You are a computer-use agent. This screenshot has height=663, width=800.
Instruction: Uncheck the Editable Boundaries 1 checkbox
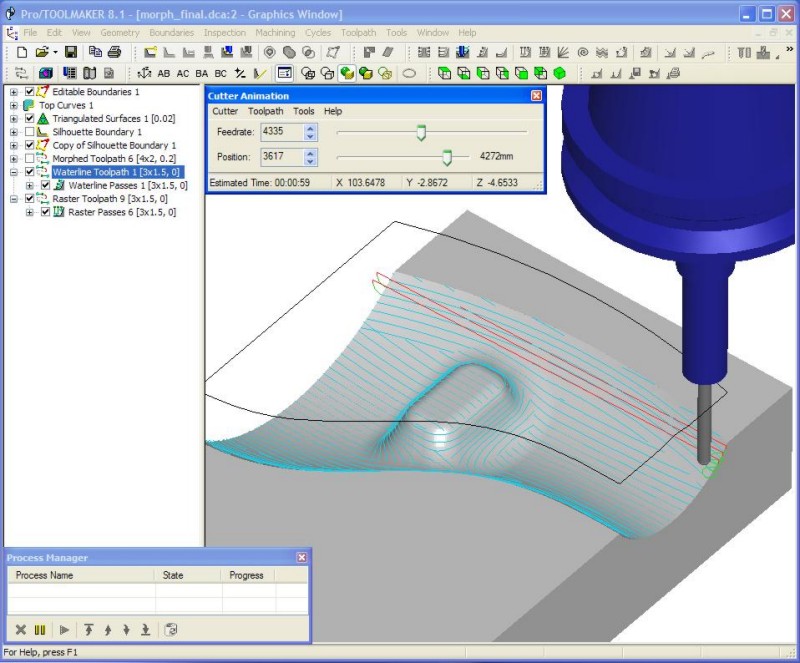tap(30, 92)
